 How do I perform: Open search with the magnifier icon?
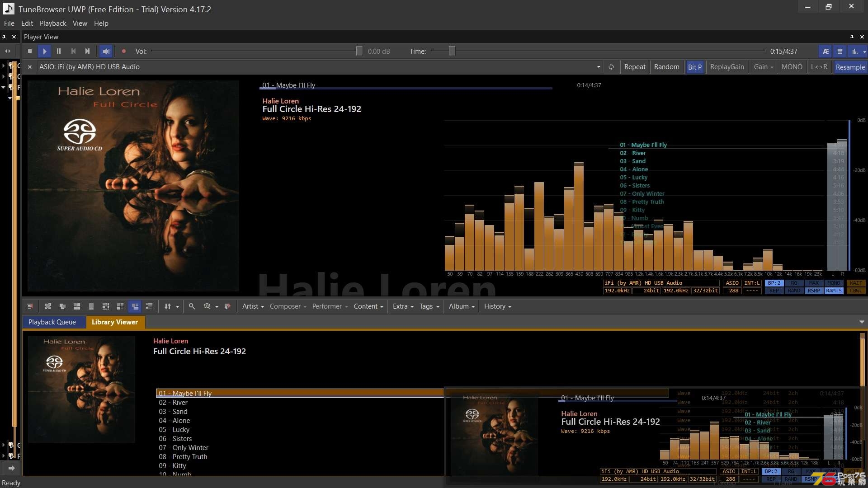pos(192,306)
